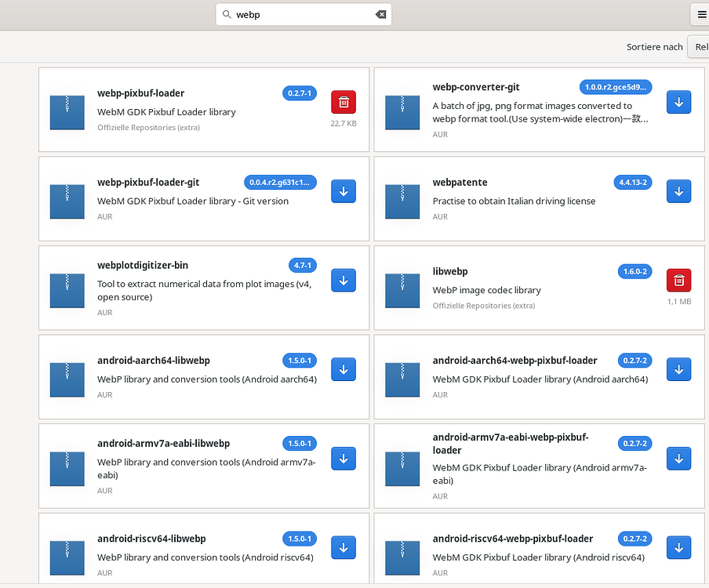
Task: Download android-riscv64-webp-pixbuf-loader package
Action: pos(678,547)
